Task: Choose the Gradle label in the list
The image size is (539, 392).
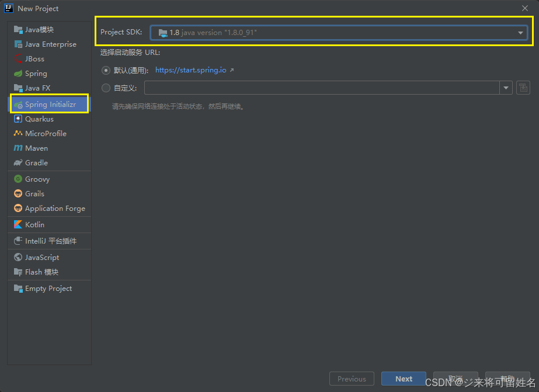Action: pos(36,162)
